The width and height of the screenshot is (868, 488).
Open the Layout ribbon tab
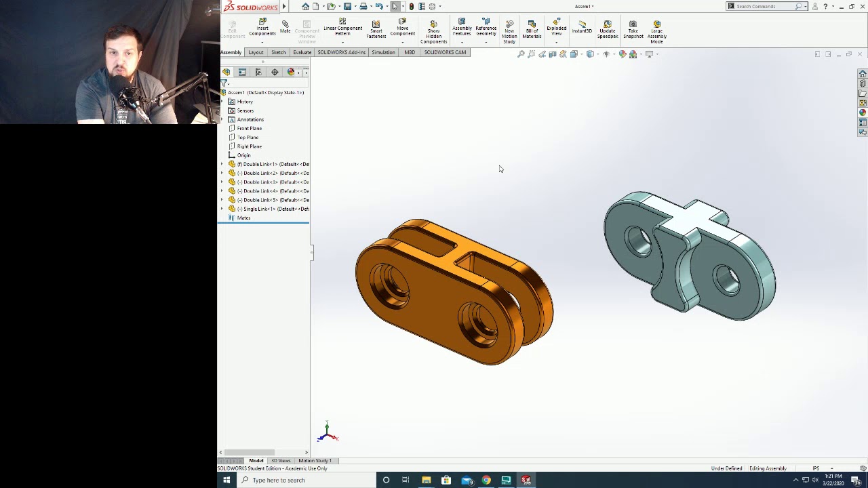[x=256, y=52]
